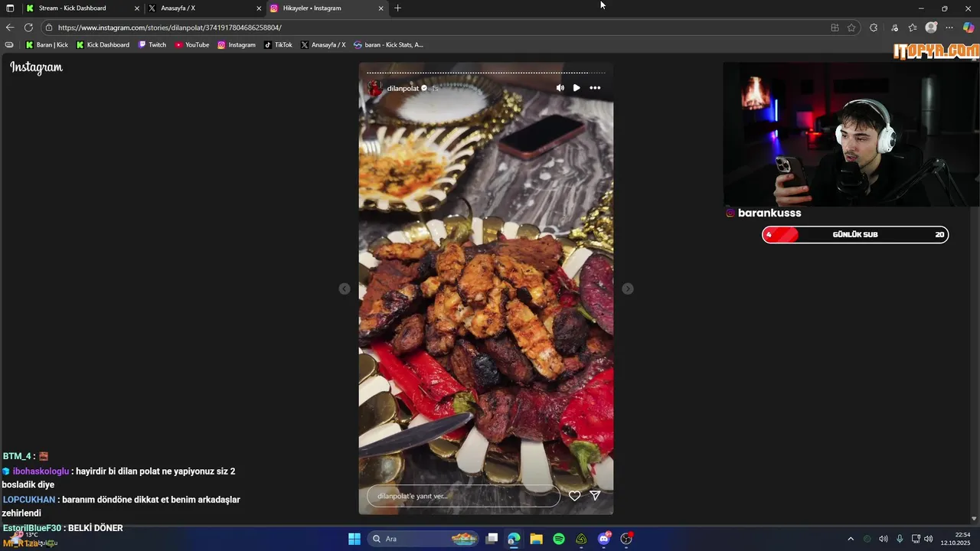Click the microphone tray icon
This screenshot has width=980, height=551.
(900, 539)
